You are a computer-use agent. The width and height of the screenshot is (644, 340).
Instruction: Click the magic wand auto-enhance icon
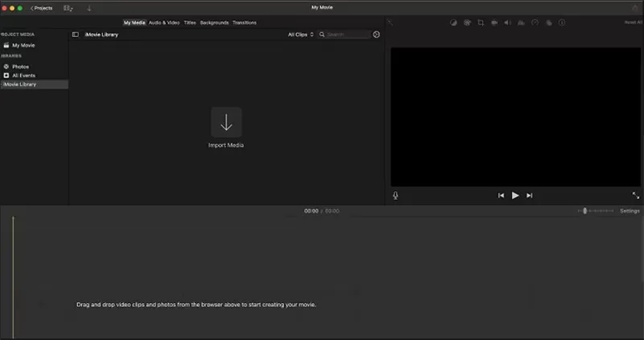coord(390,23)
